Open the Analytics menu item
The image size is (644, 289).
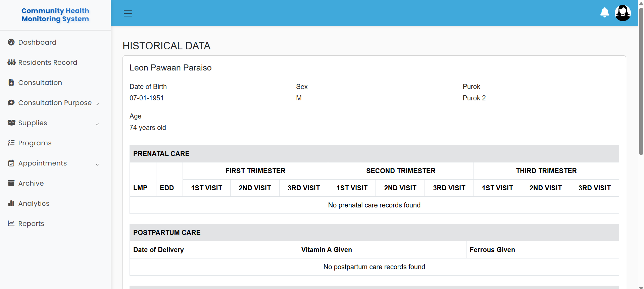click(x=34, y=203)
